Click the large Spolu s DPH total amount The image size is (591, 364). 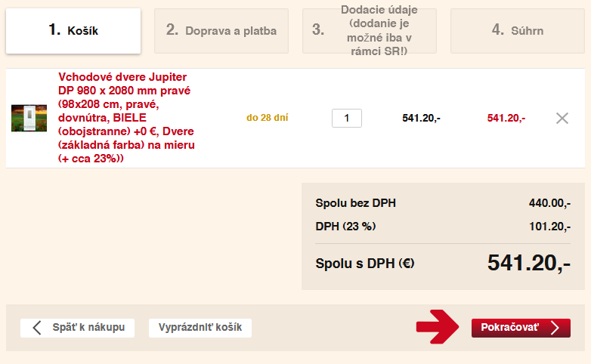pyautogui.click(x=528, y=263)
